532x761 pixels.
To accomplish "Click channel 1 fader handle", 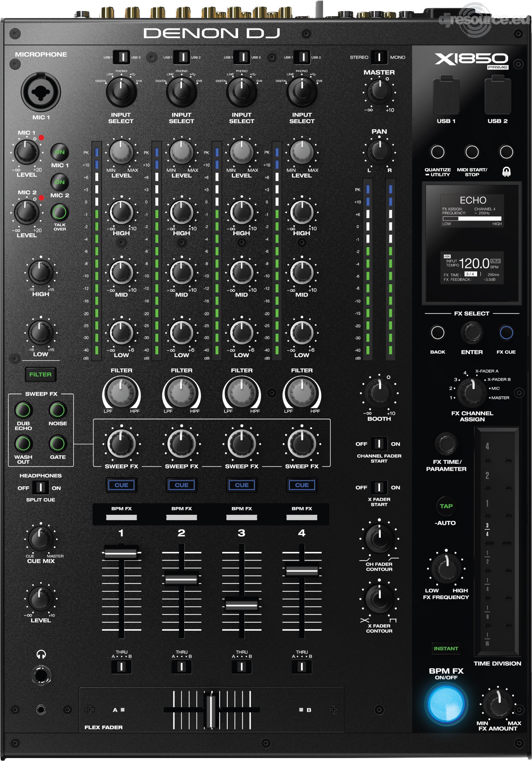I will point(121,552).
